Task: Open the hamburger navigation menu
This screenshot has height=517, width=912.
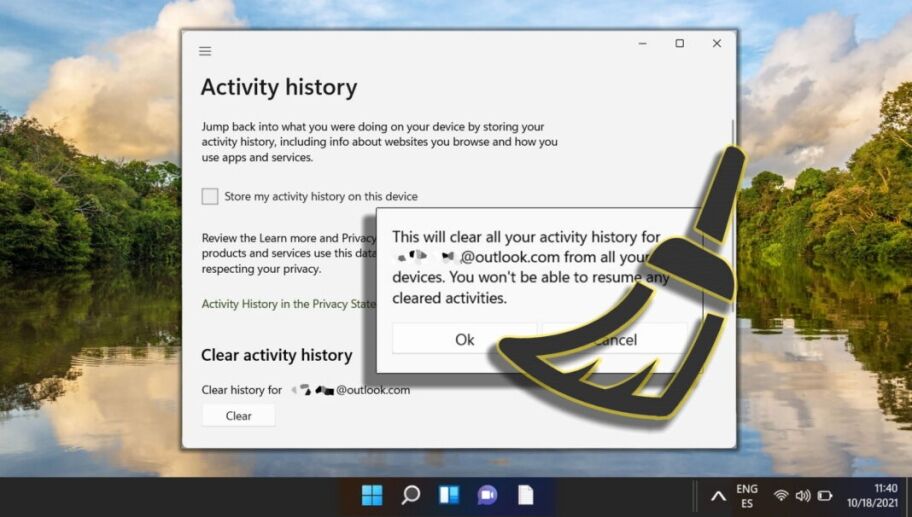Action: (x=205, y=51)
